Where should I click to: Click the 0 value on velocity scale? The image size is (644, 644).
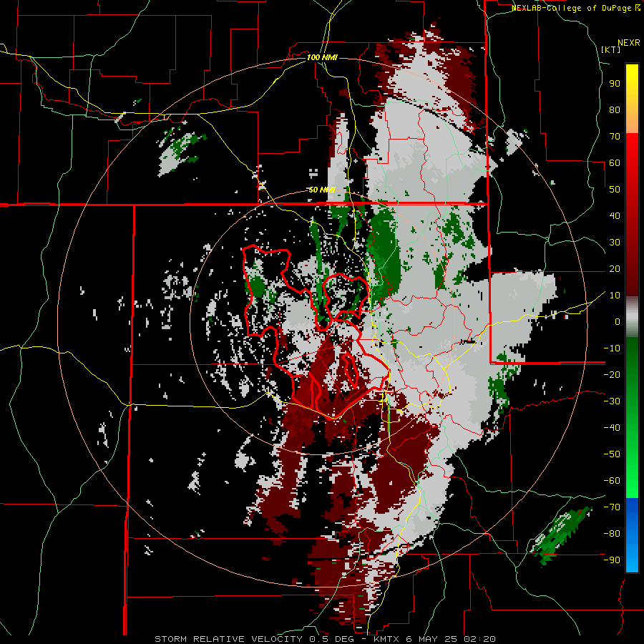point(618,321)
